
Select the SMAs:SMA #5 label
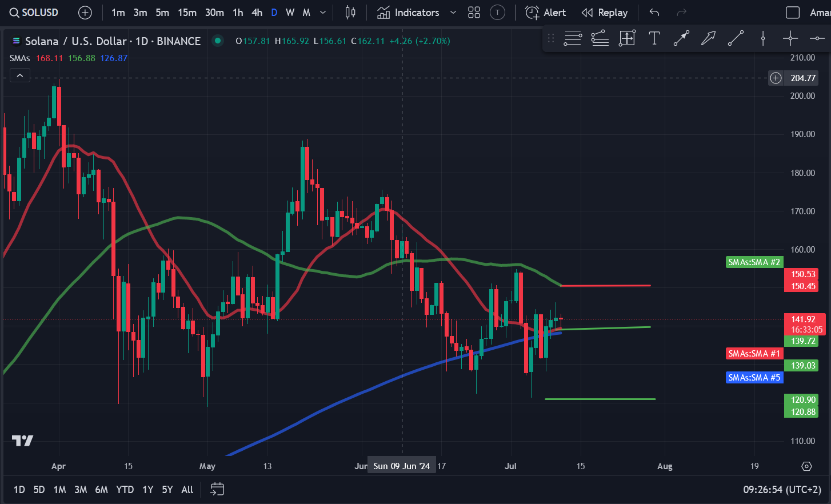pyautogui.click(x=754, y=378)
